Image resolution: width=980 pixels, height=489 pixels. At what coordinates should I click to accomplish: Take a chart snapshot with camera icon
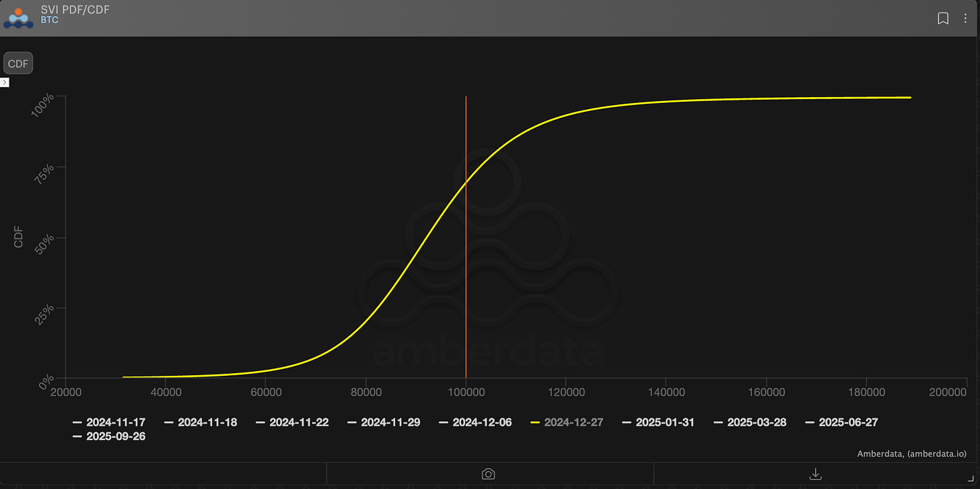point(489,474)
